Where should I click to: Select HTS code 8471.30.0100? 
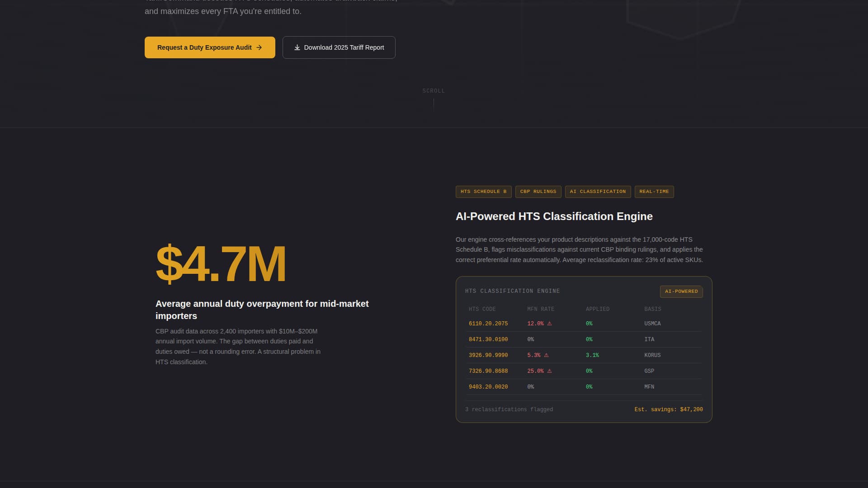click(x=488, y=339)
